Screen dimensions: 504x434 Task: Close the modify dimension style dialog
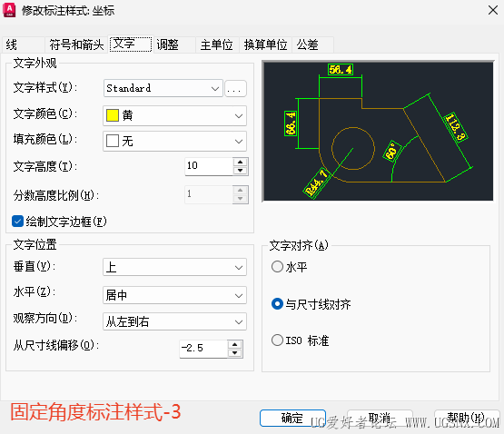493,10
